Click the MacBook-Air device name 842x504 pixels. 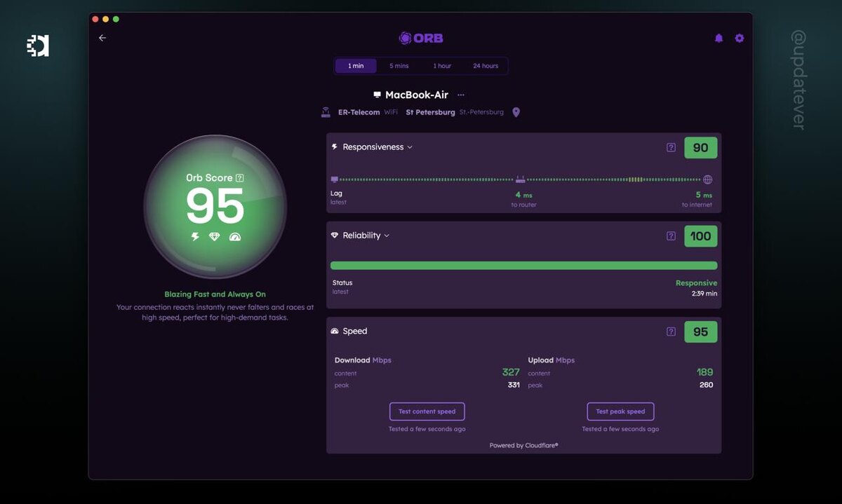tap(417, 95)
